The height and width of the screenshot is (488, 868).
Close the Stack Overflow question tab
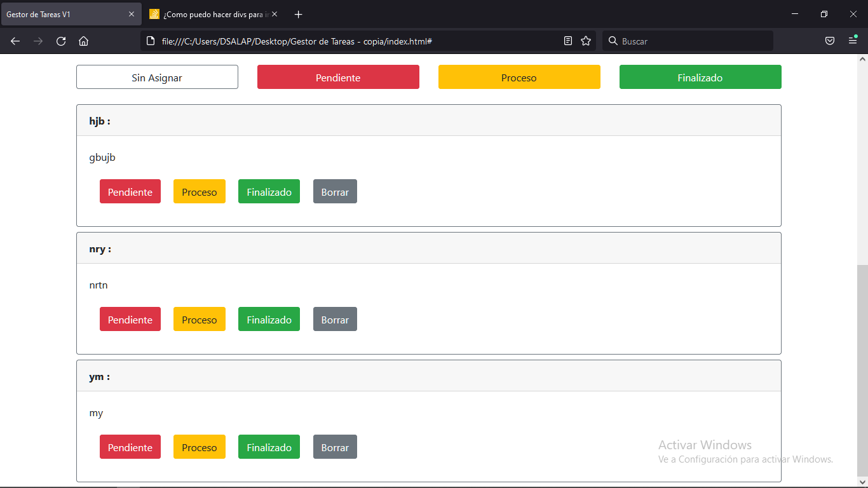[x=275, y=14]
